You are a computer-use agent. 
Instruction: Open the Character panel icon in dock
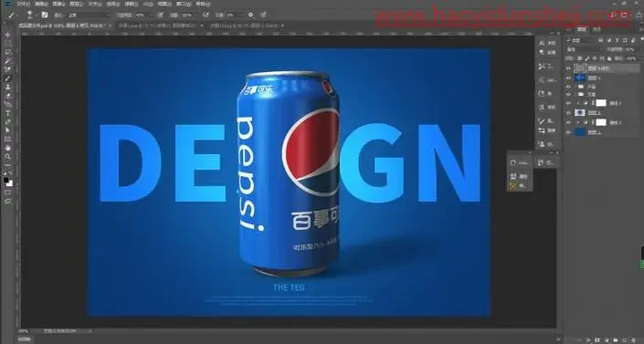tap(542, 43)
